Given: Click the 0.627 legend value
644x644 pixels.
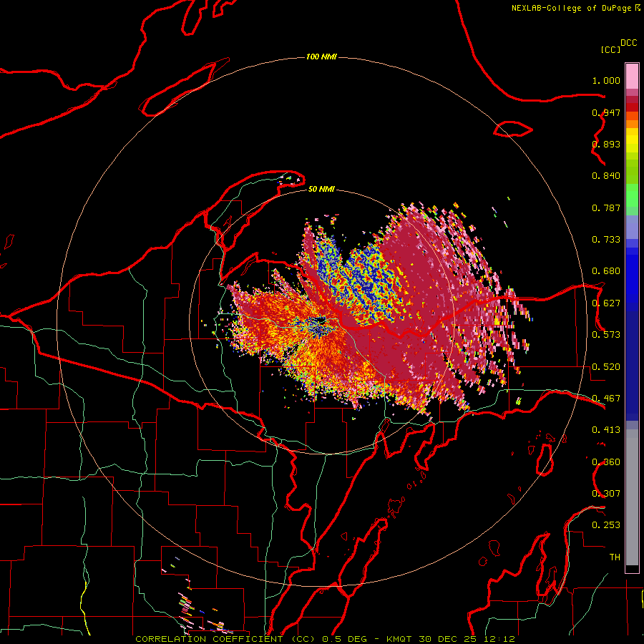Looking at the screenshot, I should click(606, 303).
